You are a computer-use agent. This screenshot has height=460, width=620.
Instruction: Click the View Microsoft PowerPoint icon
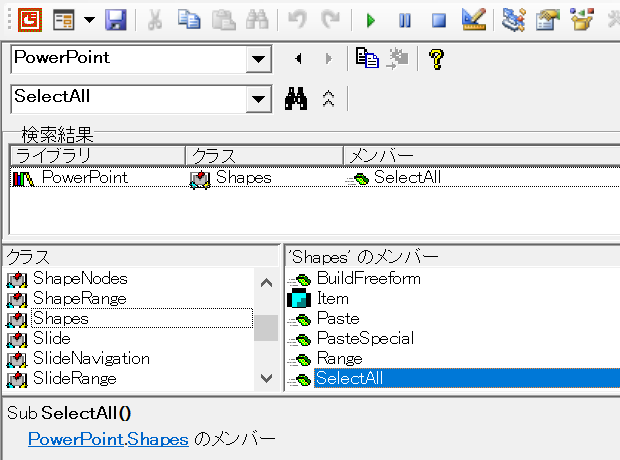tap(30, 19)
